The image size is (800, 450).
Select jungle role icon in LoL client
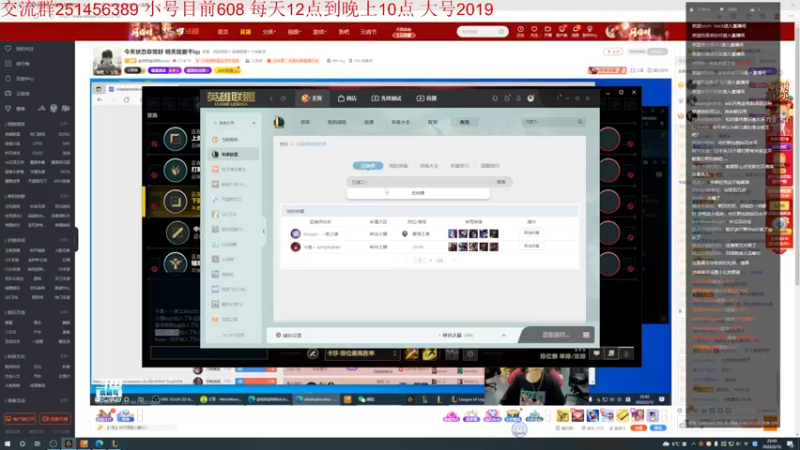coord(175,170)
